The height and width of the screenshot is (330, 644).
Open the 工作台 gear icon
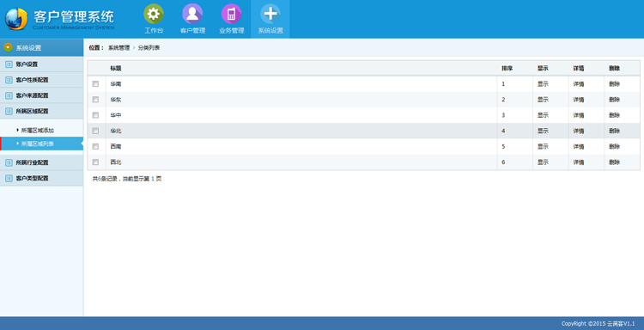tap(154, 14)
